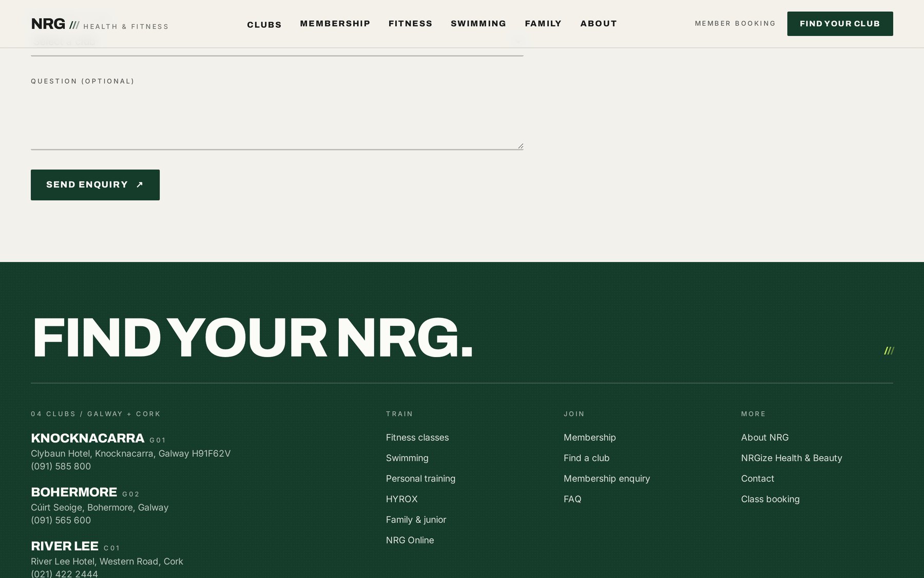This screenshot has width=924, height=578.
Task: Open the NRG Health & Fitness logo home link
Action: coord(100,24)
